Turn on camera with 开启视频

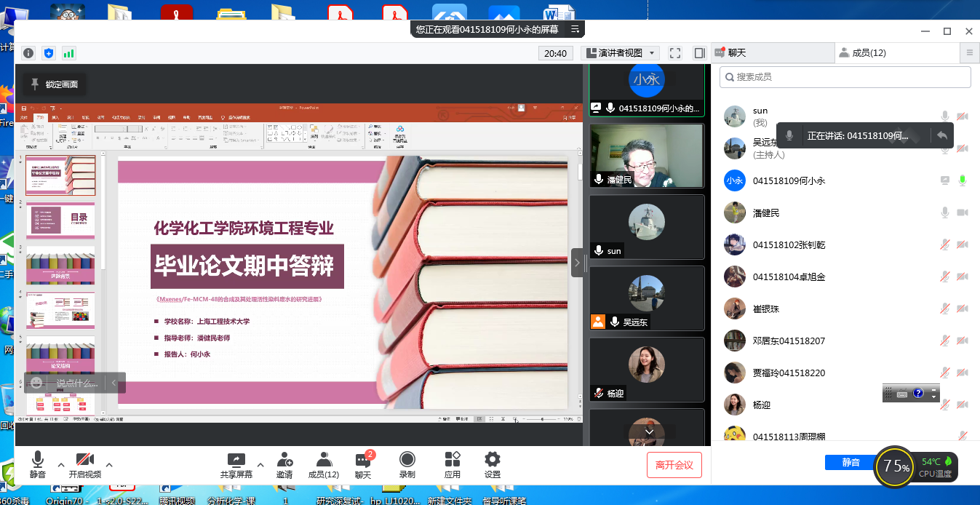(x=85, y=465)
